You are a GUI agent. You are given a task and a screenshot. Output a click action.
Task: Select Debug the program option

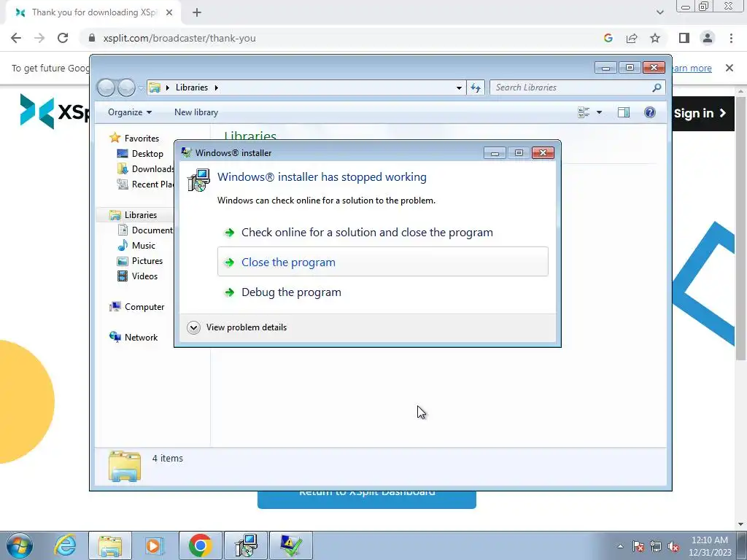(382, 292)
